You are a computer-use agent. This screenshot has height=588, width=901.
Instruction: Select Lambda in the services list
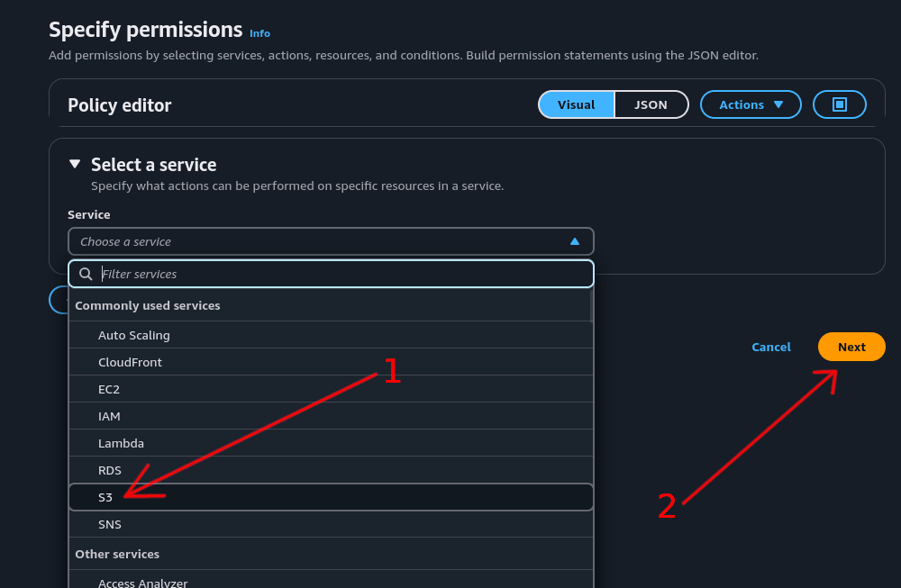(x=121, y=443)
